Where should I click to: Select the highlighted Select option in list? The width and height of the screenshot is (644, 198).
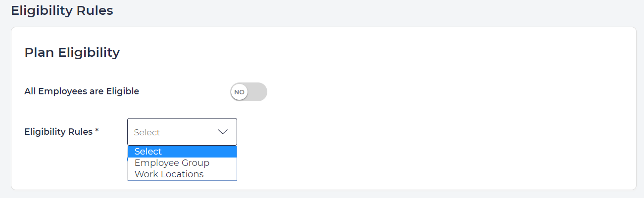coord(148,152)
